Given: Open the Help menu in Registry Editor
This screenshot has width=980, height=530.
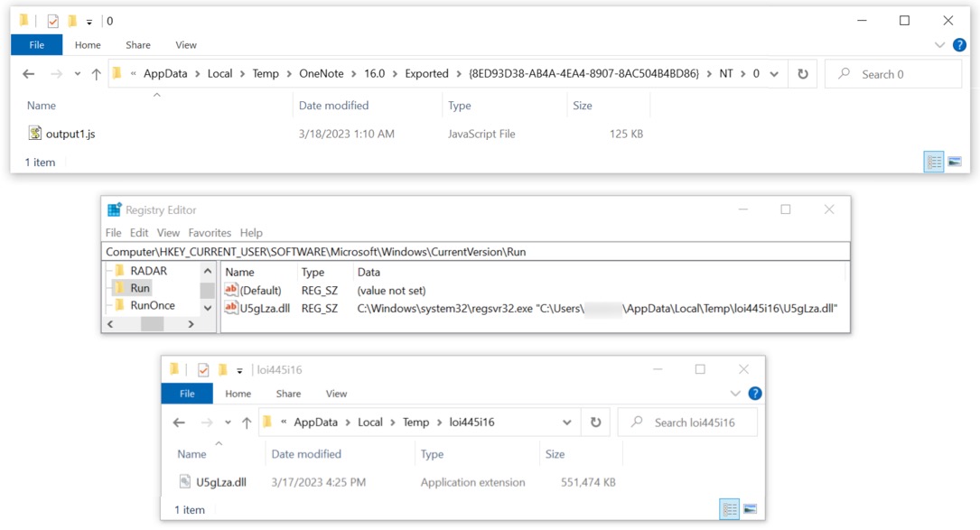Looking at the screenshot, I should (x=251, y=233).
